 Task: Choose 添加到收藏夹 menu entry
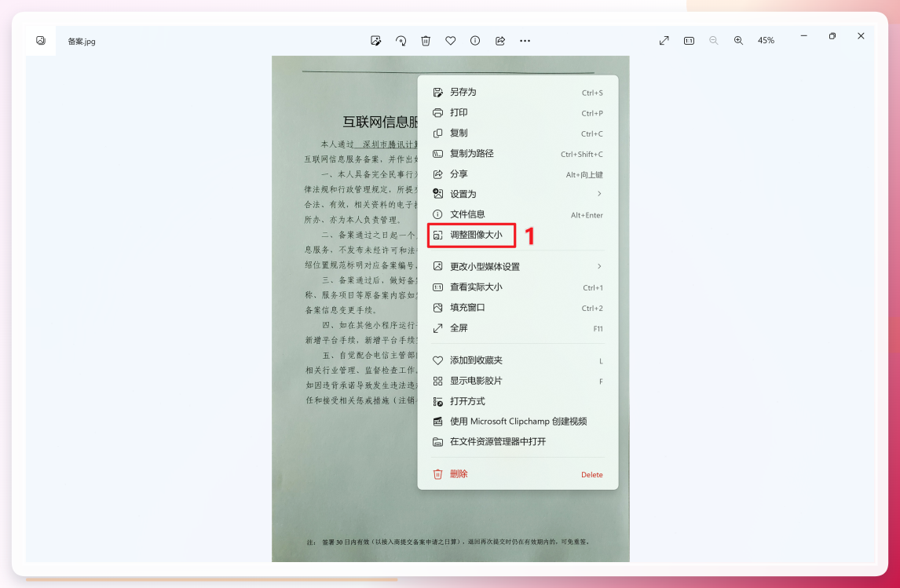pyautogui.click(x=518, y=361)
